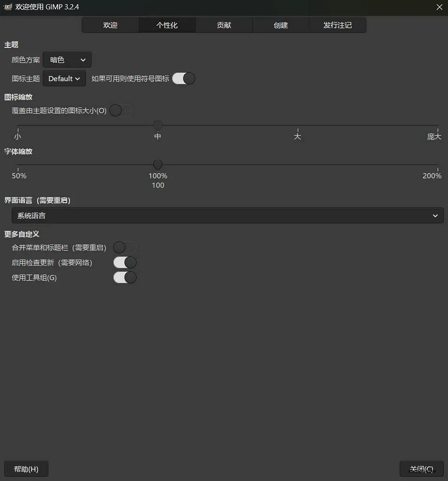This screenshot has width=448, height=481.
Task: Click the 更多自定义 section heading
Action: click(x=22, y=234)
